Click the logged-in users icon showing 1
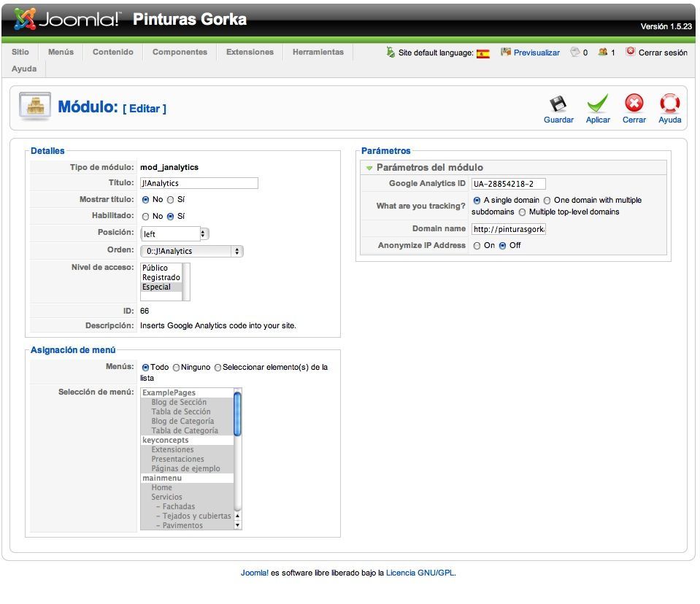 click(603, 52)
